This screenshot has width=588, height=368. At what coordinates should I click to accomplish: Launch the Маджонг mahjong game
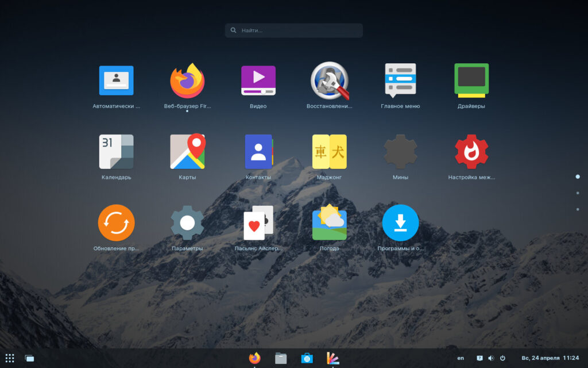[329, 152]
